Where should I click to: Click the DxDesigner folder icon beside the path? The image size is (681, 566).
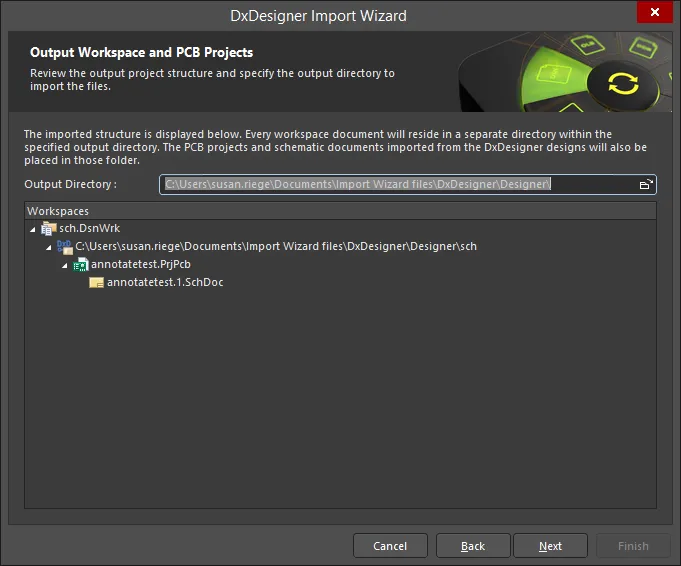coord(65,247)
